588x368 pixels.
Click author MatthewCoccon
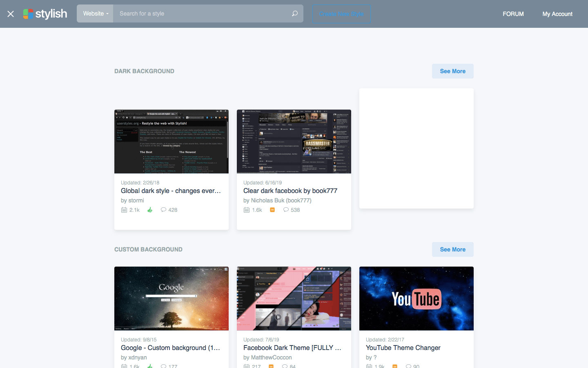tap(271, 357)
